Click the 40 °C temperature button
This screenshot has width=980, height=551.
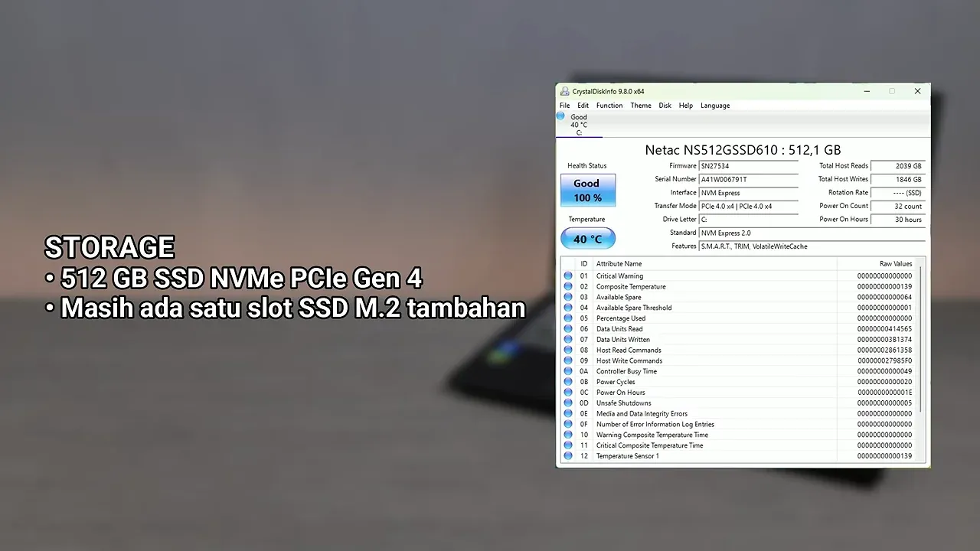588,239
